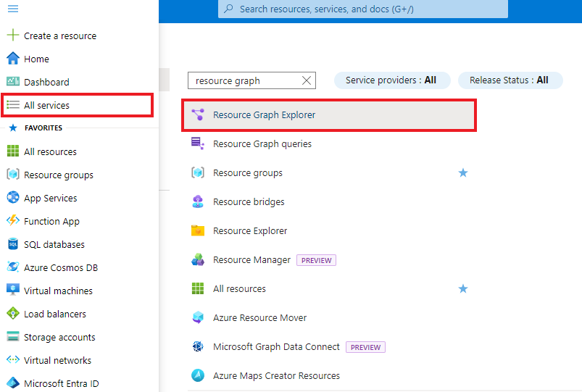Click the Azure Resource Mover icon

tap(197, 317)
